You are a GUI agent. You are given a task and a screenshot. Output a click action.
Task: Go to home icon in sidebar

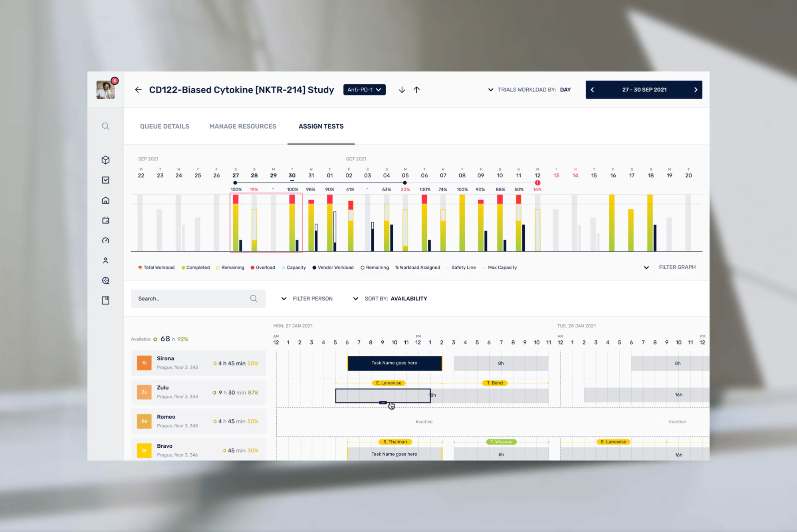[x=105, y=200]
